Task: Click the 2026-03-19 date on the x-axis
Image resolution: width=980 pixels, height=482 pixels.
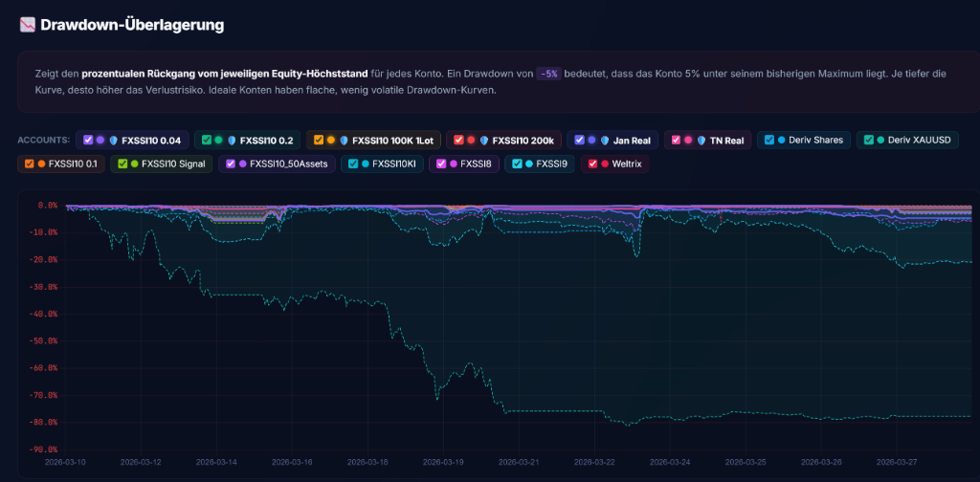Action: [x=442, y=461]
